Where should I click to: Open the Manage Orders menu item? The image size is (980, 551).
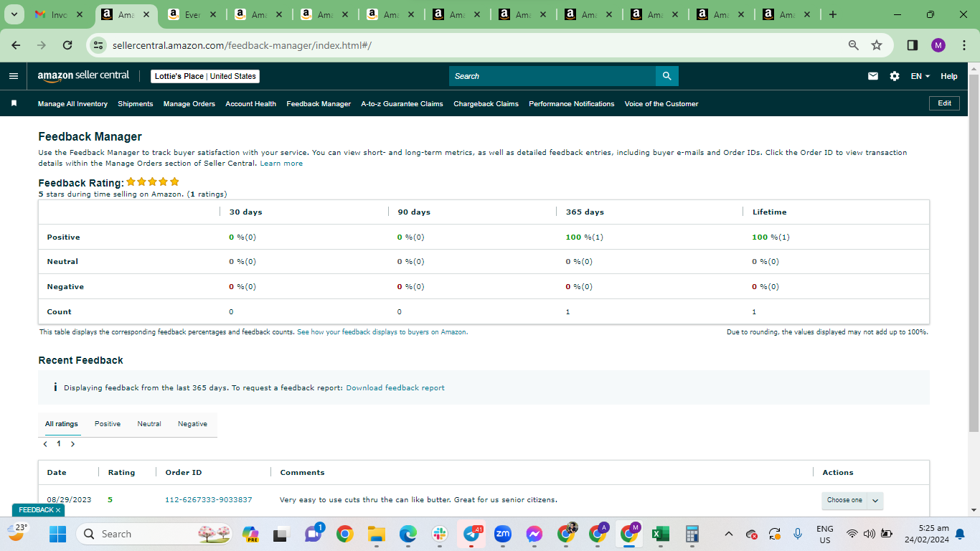click(x=189, y=104)
